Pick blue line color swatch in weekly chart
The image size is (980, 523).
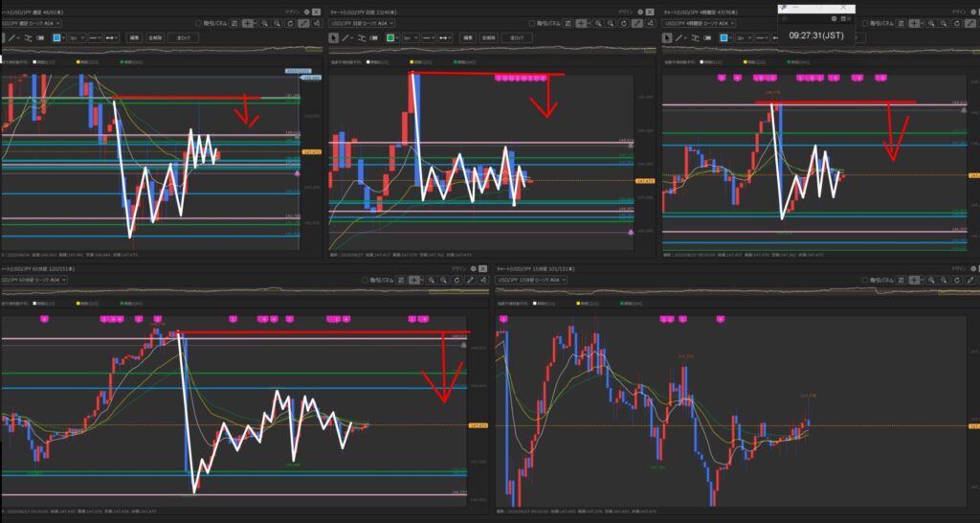tap(56, 37)
